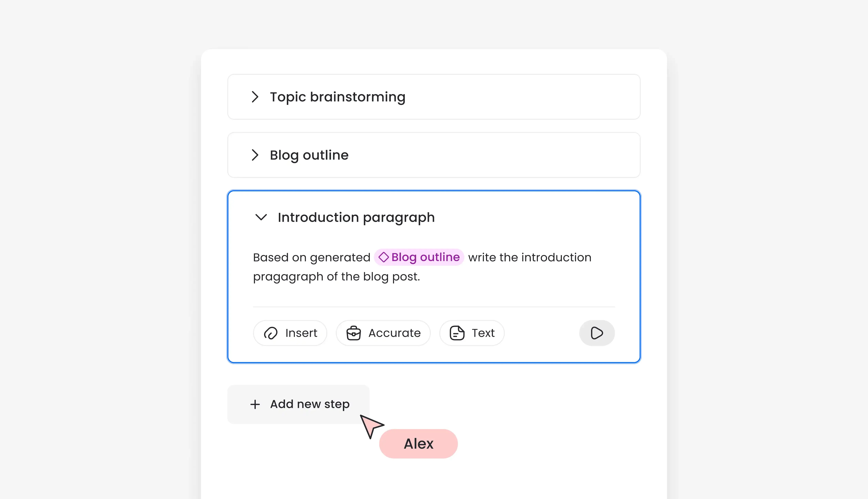The height and width of the screenshot is (499, 868).
Task: Click the Topic brainstorming title
Action: 338,97
